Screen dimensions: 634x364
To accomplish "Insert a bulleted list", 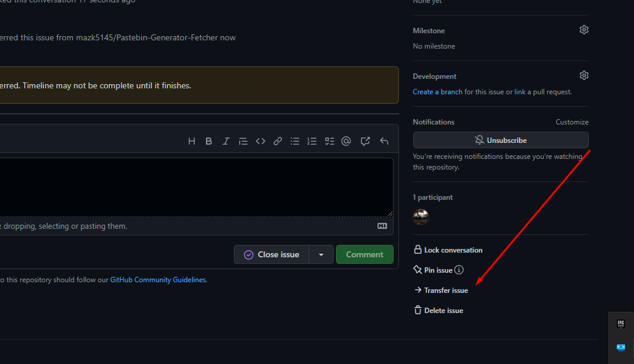I will pos(295,141).
